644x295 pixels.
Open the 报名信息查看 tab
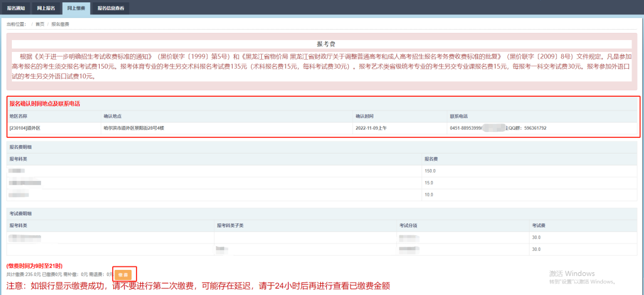tap(110, 8)
